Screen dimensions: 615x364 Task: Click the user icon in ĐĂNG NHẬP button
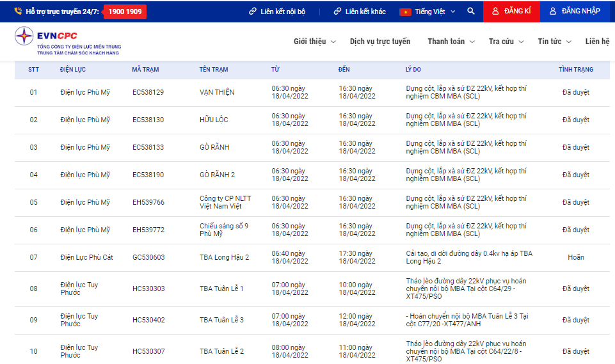pyautogui.click(x=553, y=12)
